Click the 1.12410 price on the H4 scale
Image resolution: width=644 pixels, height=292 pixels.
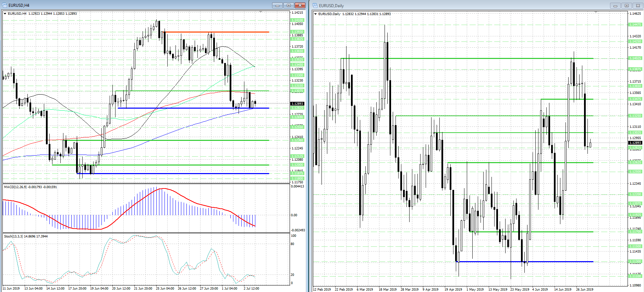(x=297, y=137)
